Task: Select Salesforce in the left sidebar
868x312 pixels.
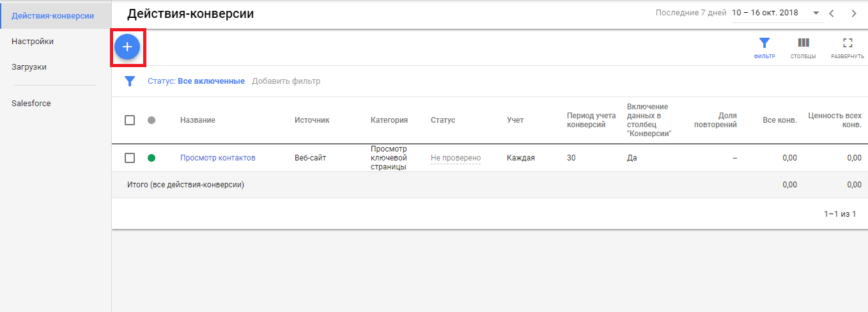Action: pos(31,103)
